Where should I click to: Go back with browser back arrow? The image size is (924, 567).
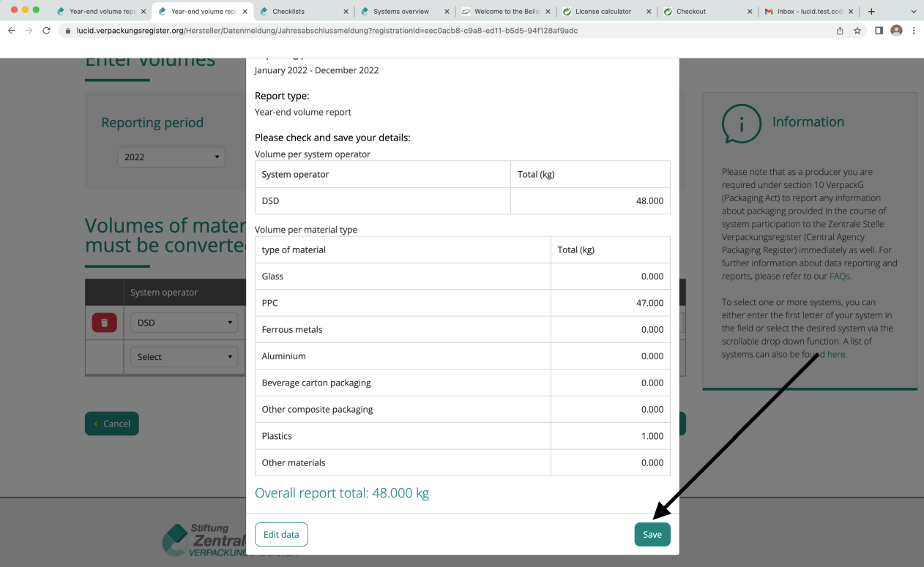point(11,31)
